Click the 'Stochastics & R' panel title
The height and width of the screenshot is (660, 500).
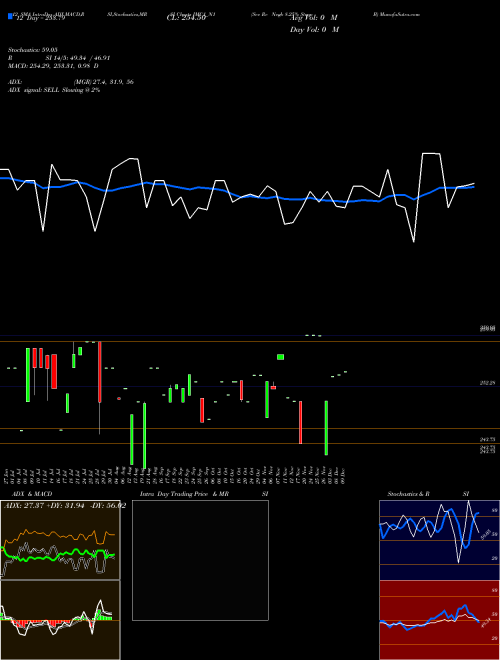pos(408,494)
